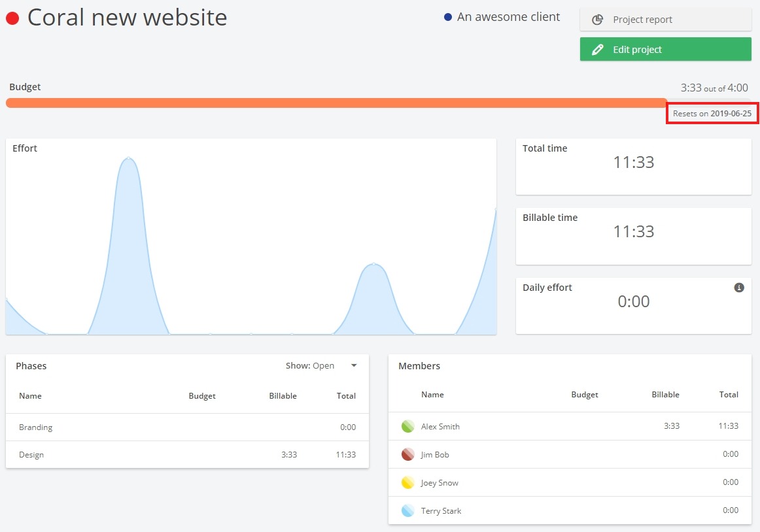Viewport: 760px width, 532px height.
Task: Click the Phases Budget column header
Action: tap(202, 396)
